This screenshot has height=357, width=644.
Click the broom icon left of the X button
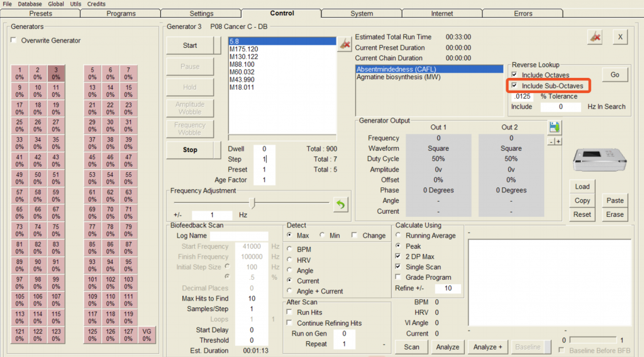(594, 37)
